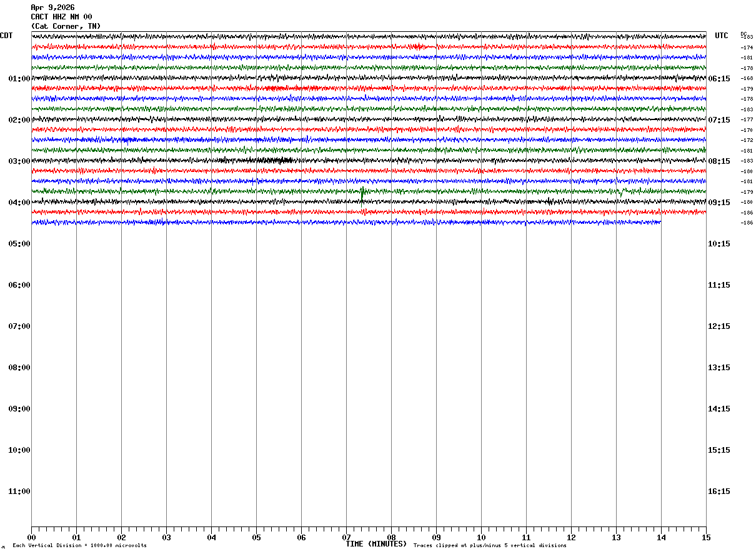
Task: Click the location text (Cat Corner, TN)
Action: click(66, 26)
